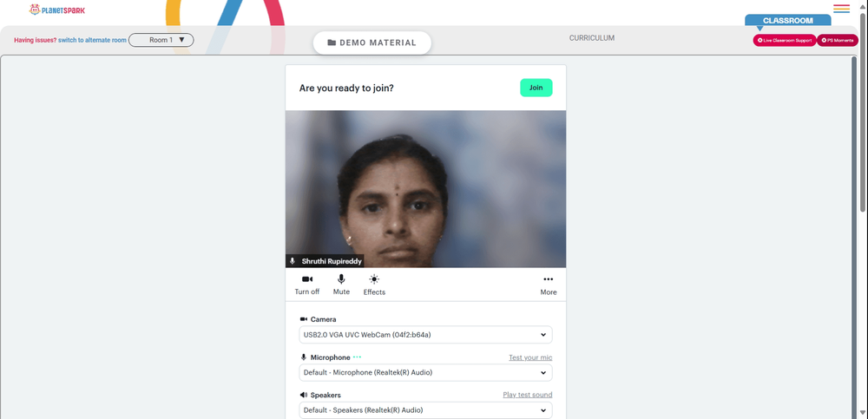This screenshot has height=419, width=868.
Task: Click the Speakers label icon
Action: [303, 396]
